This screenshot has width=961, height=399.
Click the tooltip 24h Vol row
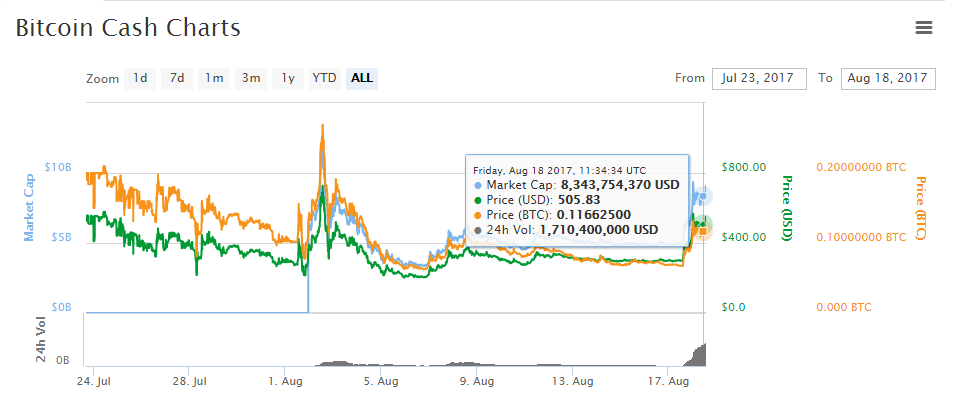click(566, 230)
